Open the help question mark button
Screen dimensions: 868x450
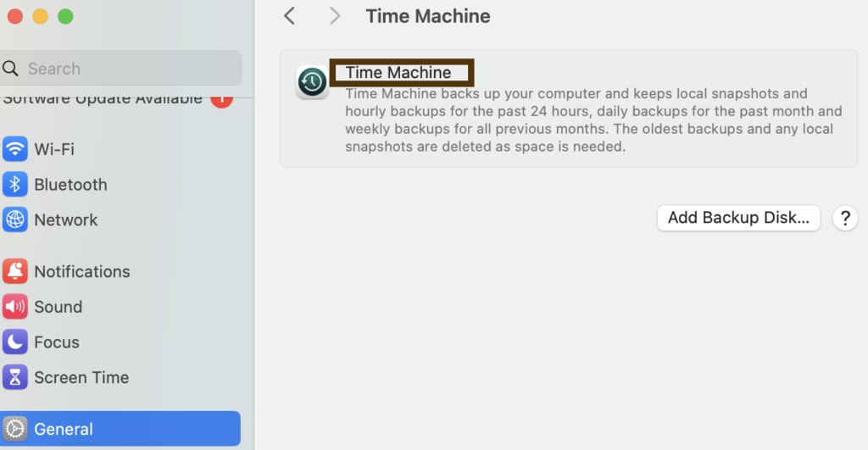pos(845,218)
